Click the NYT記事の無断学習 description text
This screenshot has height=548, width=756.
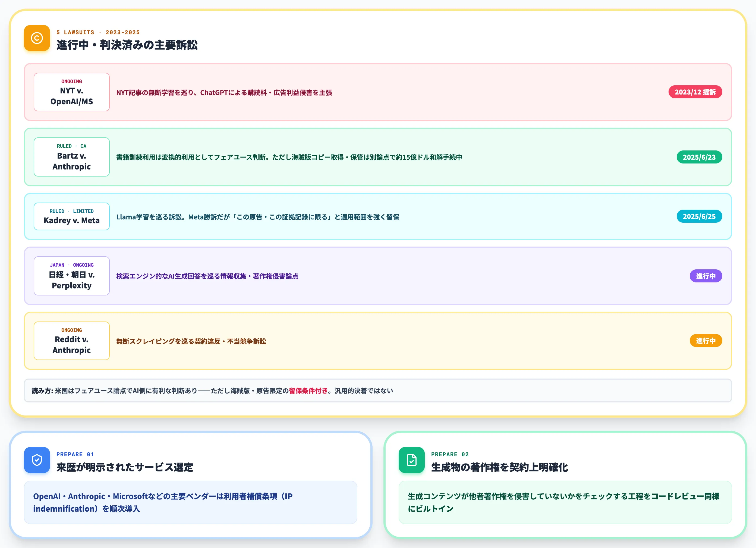224,92
